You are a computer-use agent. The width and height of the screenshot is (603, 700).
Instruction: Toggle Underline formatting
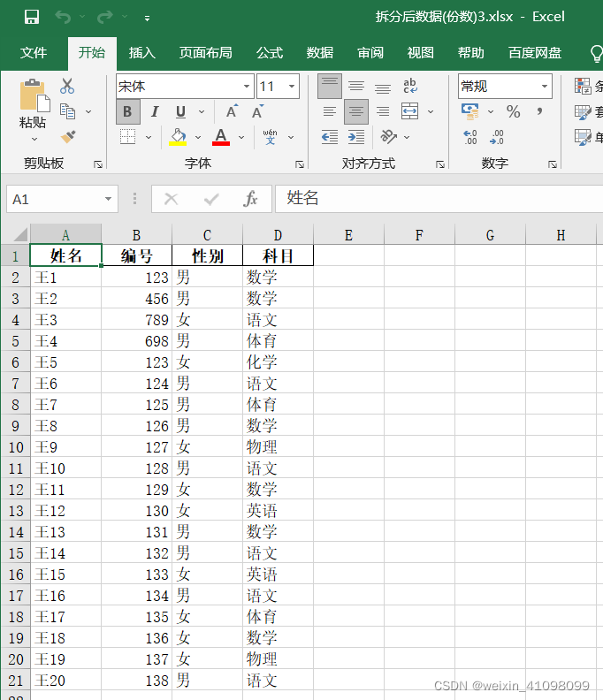[x=181, y=111]
